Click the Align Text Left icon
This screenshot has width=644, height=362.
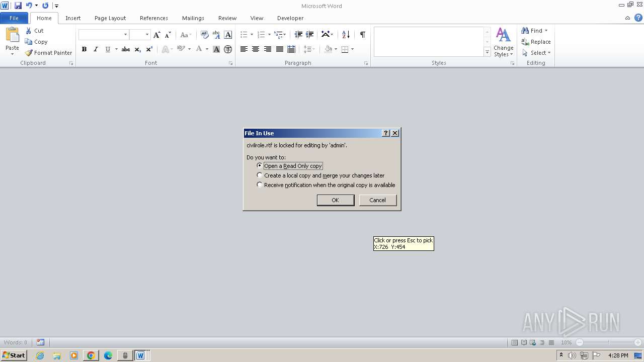[x=244, y=49]
